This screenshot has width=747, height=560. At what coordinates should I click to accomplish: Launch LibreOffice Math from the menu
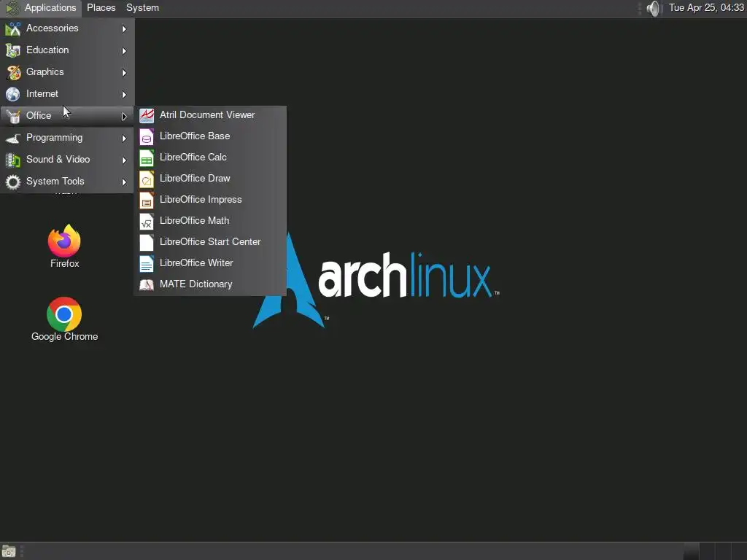(x=210, y=222)
